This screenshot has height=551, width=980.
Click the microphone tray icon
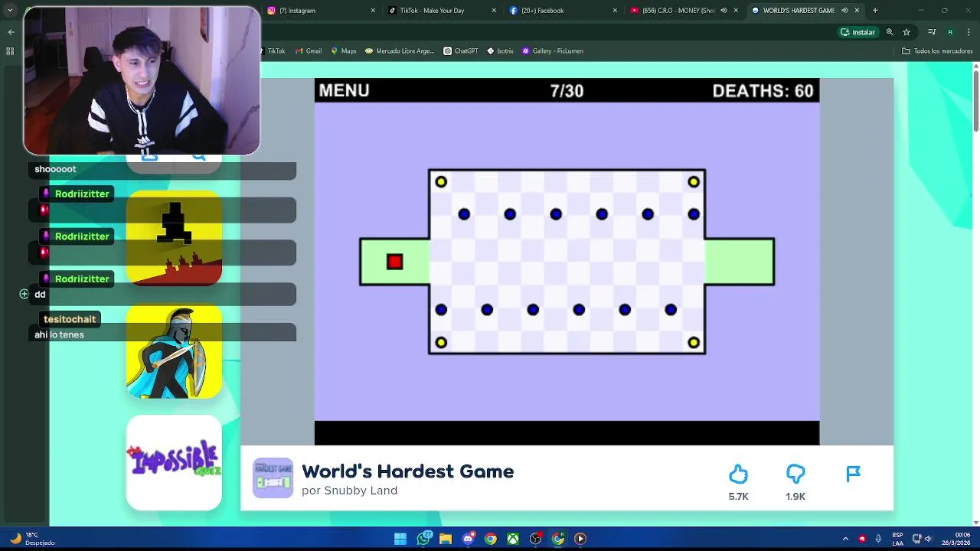coord(878,539)
